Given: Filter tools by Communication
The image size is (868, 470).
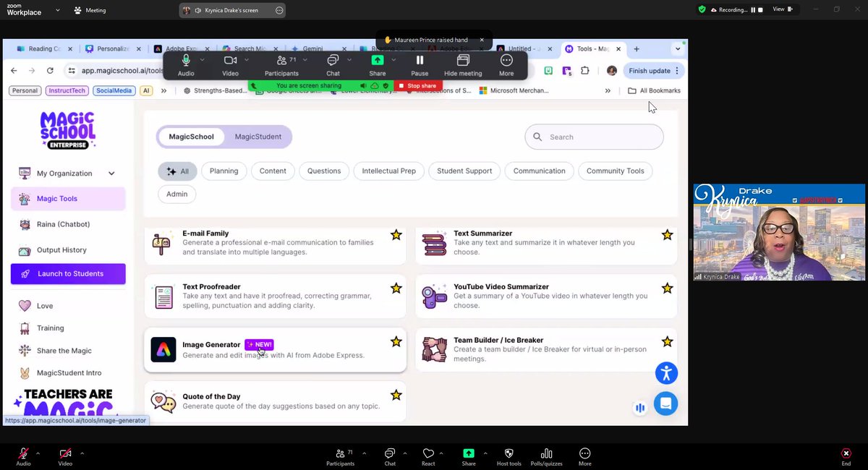Looking at the screenshot, I should point(540,171).
